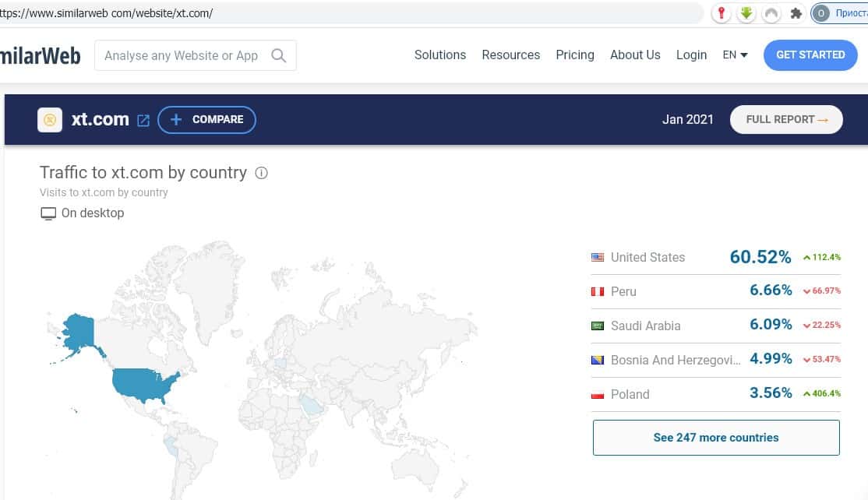Click the info icon beside traffic heading
The image size is (868, 500).
click(262, 173)
